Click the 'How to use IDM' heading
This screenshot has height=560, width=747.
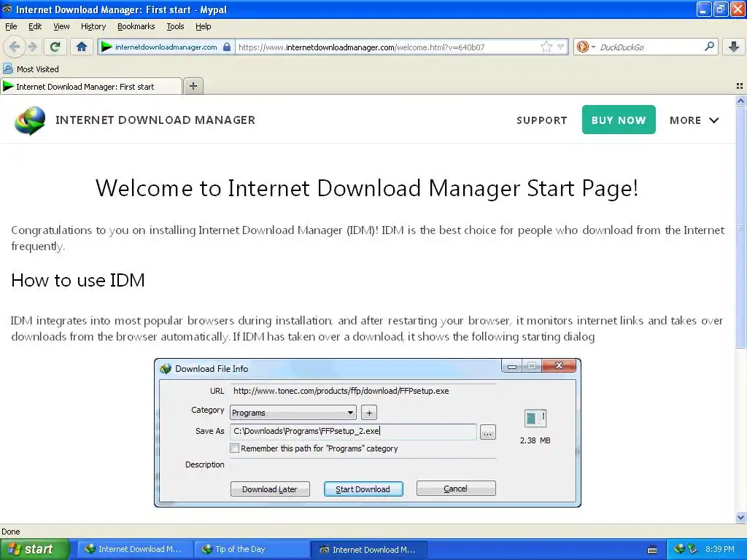point(77,280)
